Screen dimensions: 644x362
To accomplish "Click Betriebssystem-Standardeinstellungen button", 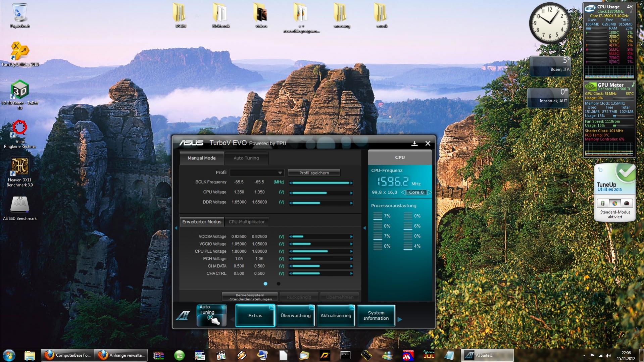I will pyautogui.click(x=250, y=297).
